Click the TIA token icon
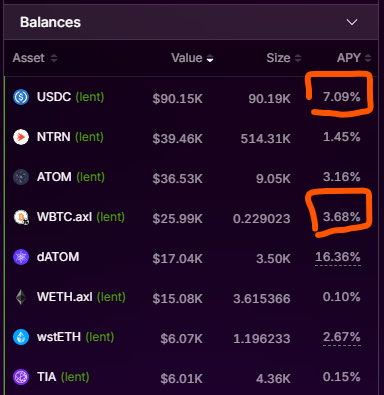The width and height of the screenshot is (384, 395). tap(21, 377)
